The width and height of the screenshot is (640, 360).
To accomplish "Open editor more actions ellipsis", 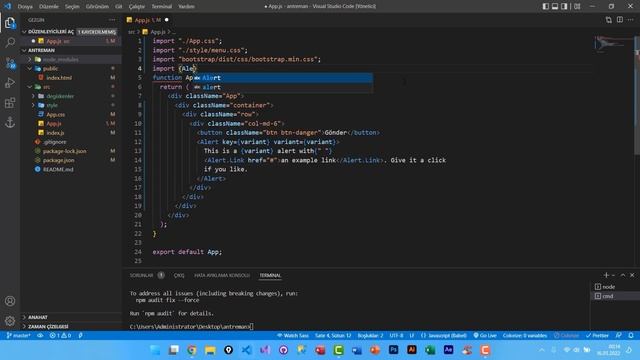I will click(x=631, y=20).
